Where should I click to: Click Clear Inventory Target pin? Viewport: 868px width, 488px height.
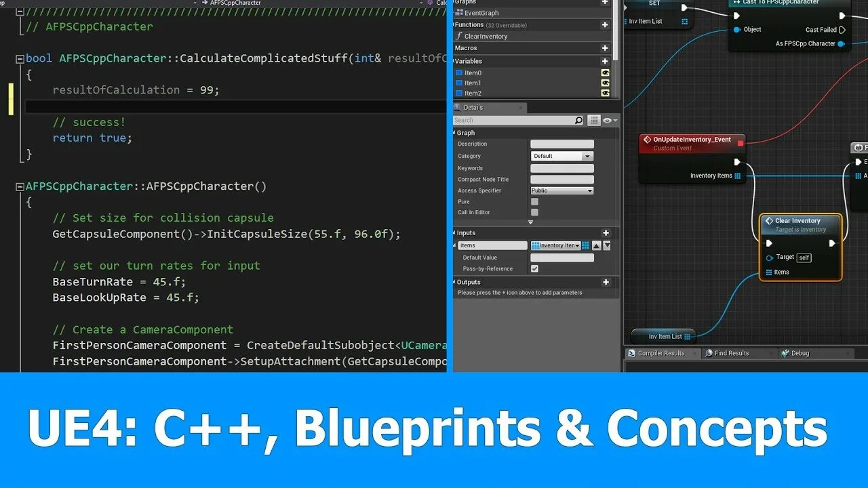770,258
